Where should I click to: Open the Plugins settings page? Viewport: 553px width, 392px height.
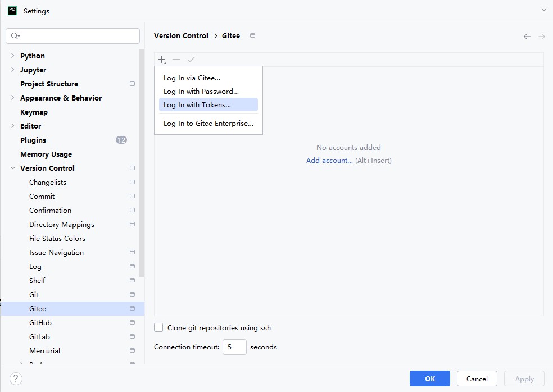click(x=33, y=140)
